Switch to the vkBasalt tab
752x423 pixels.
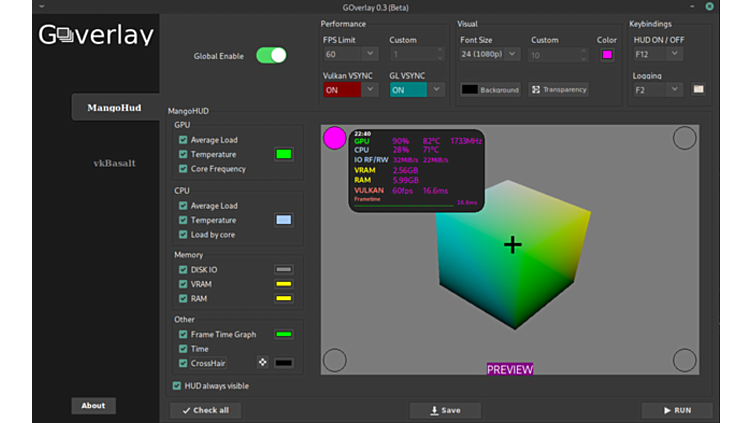(x=114, y=163)
